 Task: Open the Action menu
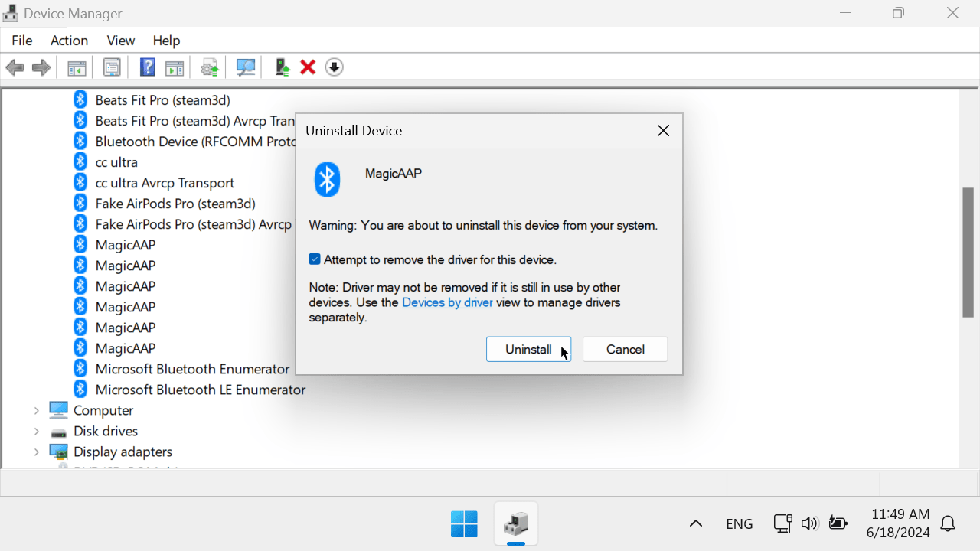69,41
